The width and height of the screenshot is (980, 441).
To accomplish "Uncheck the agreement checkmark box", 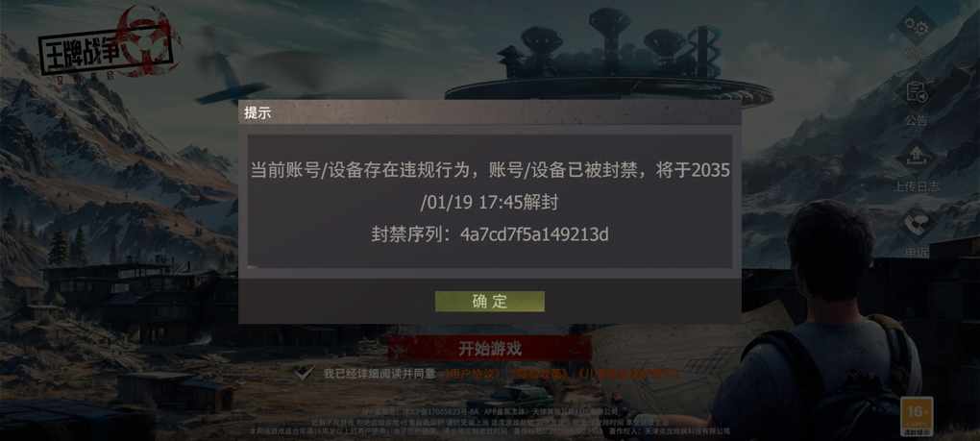I will [x=305, y=373].
